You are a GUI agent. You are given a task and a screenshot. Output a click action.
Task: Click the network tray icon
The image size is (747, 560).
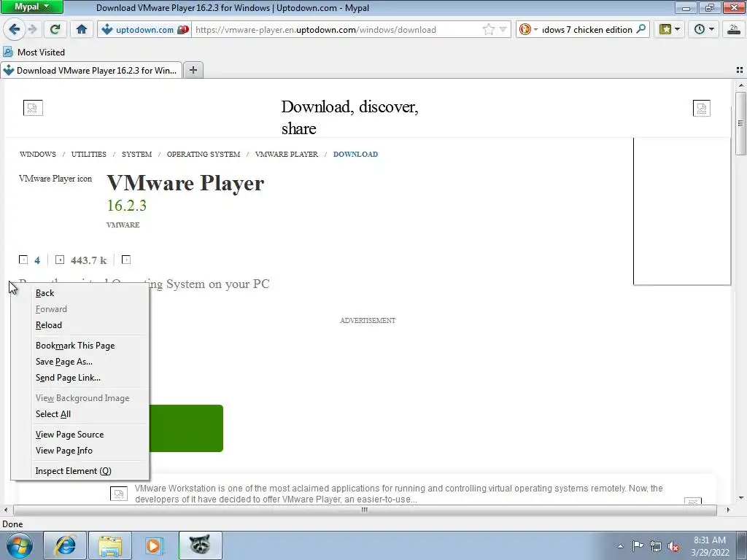click(x=656, y=547)
